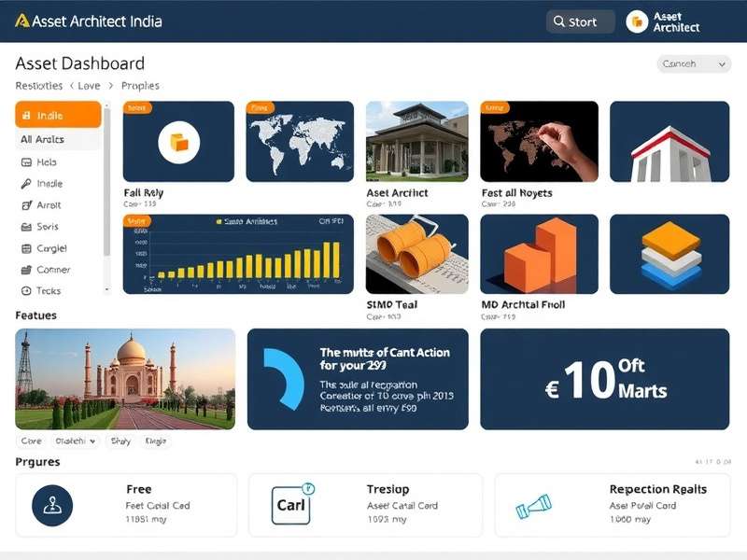The width and height of the screenshot is (747, 560).
Task: Expand the Orateh filter dropdown
Action: click(x=75, y=441)
